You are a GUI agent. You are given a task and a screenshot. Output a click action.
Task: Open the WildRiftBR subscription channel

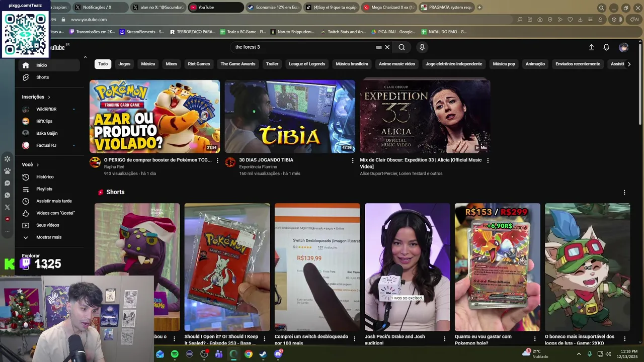pyautogui.click(x=49, y=109)
